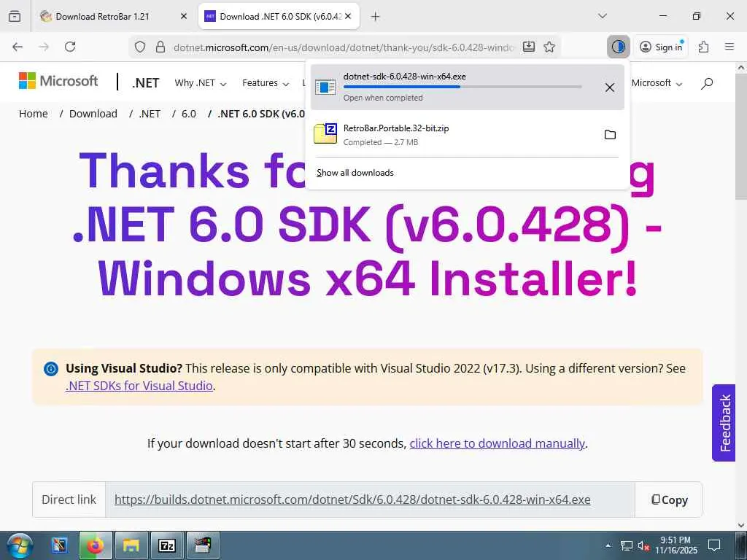747x560 pixels.
Task: Click the Microsoft logo
Action: (58, 81)
